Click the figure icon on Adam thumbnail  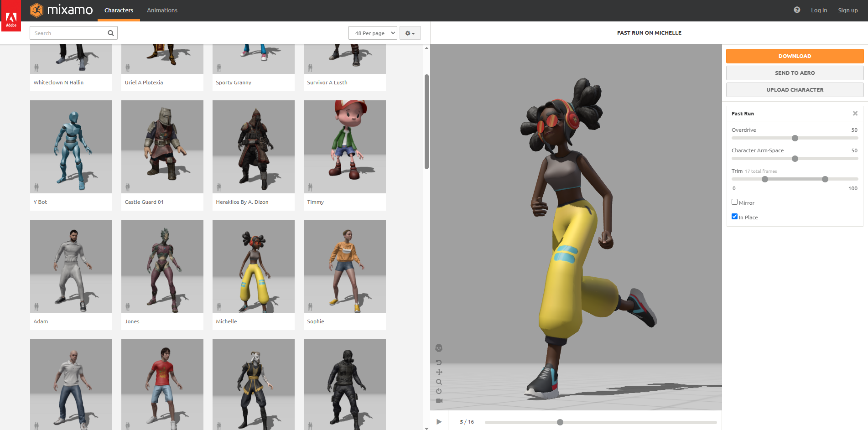[36, 306]
